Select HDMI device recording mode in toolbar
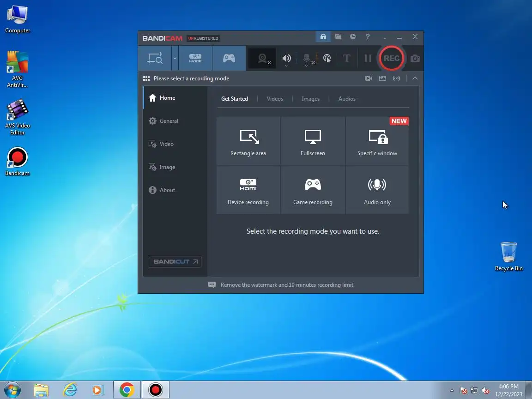 (195, 58)
